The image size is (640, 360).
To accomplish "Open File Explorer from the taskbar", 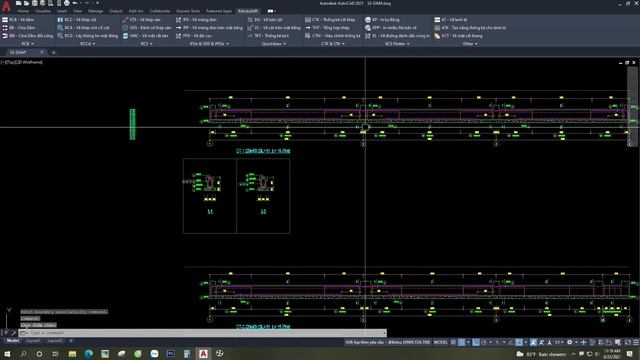I will [x=72, y=353].
